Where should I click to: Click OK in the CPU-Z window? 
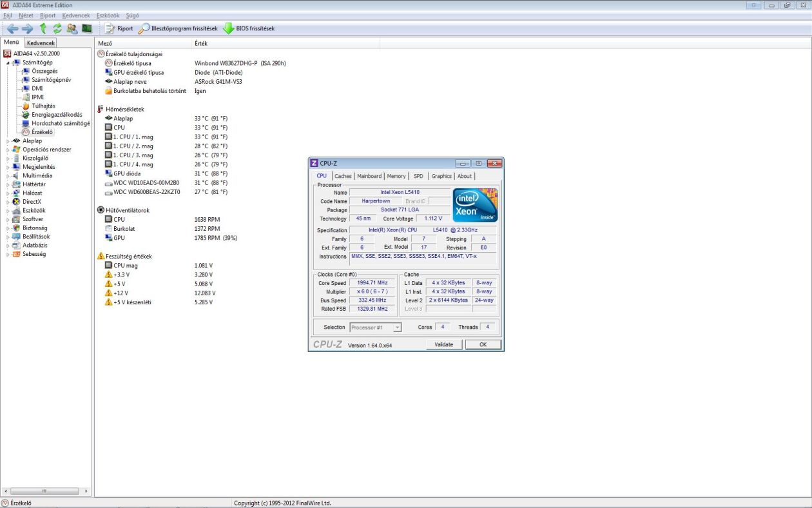[x=483, y=345]
